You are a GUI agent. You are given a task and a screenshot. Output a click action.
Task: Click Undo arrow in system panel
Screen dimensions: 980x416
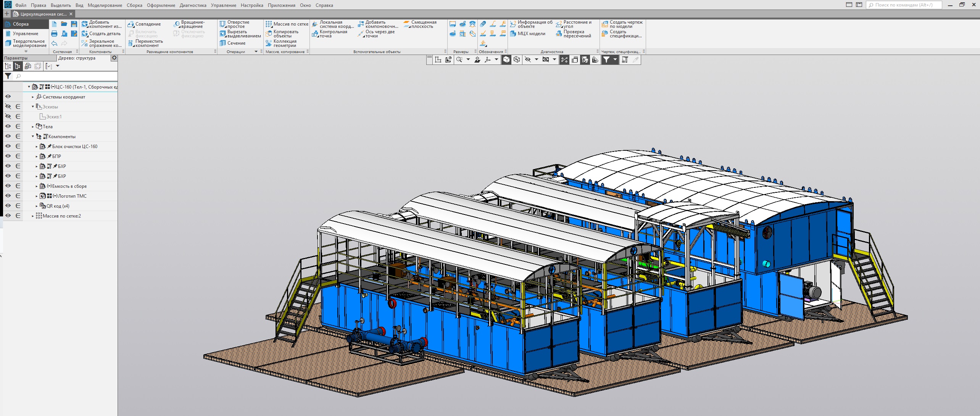(54, 44)
